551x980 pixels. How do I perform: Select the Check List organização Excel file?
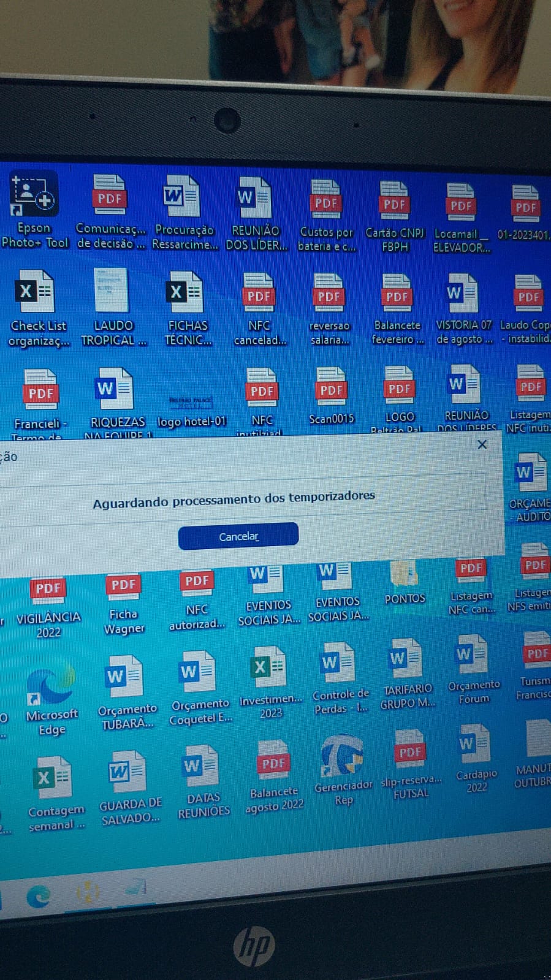pos(36,293)
